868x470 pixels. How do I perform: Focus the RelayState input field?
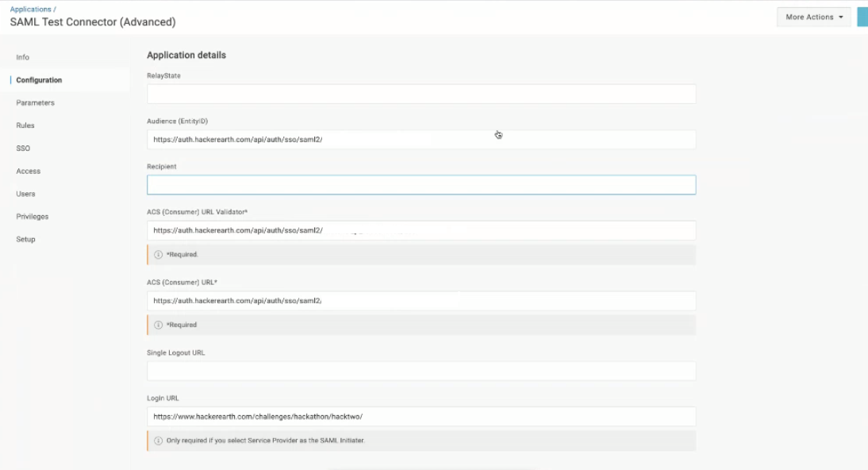point(421,94)
